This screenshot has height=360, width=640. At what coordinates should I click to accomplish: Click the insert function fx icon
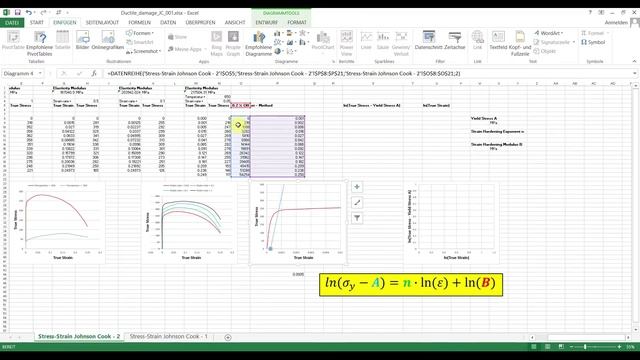pos(94,73)
